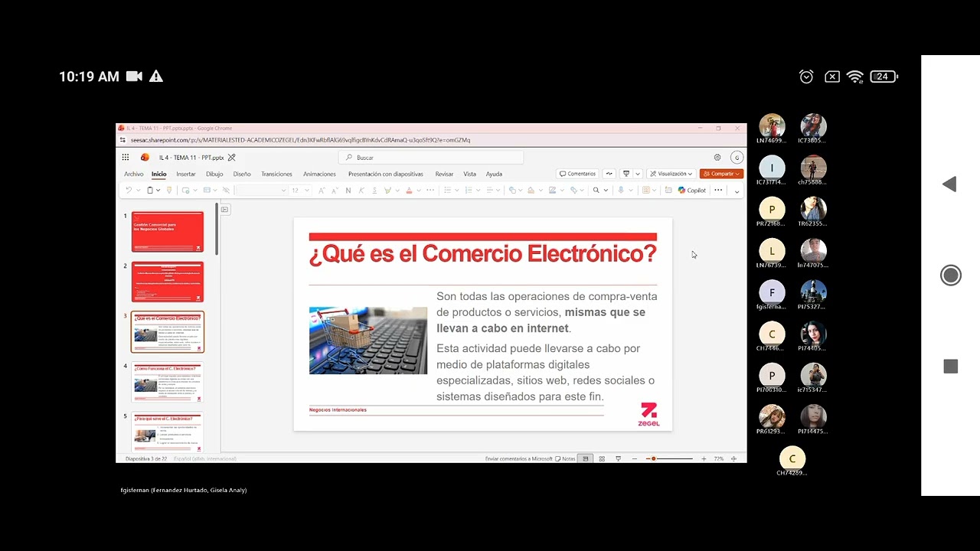Select the Format Painter brush icon

click(x=169, y=190)
